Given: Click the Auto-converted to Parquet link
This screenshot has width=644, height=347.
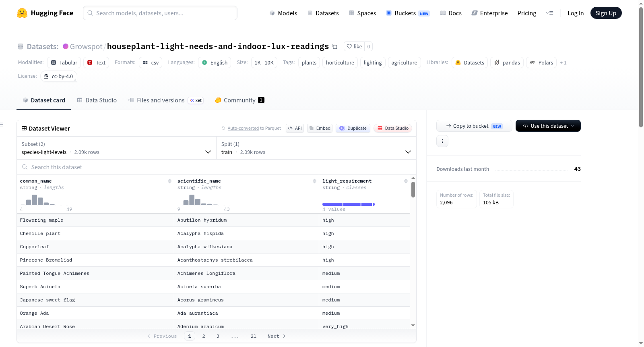Looking at the screenshot, I should tap(243, 128).
